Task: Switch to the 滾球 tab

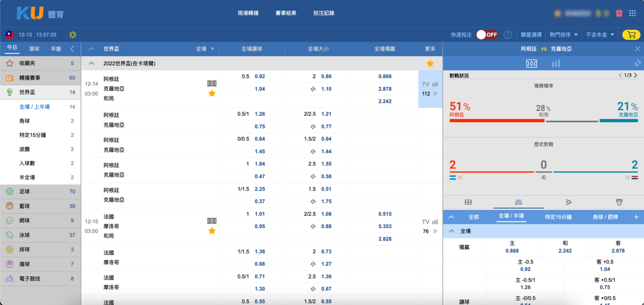Action: 34,49
